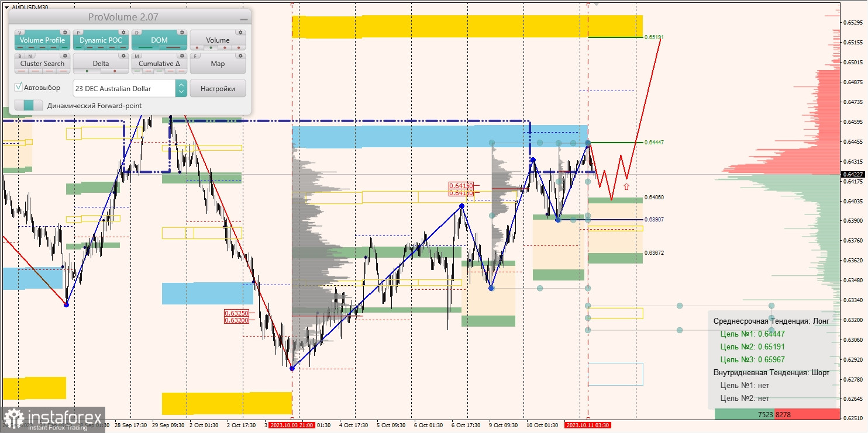Image resolution: width=868 pixels, height=433 pixels.
Task: Open Map settings gear icon
Action: coord(240,56)
